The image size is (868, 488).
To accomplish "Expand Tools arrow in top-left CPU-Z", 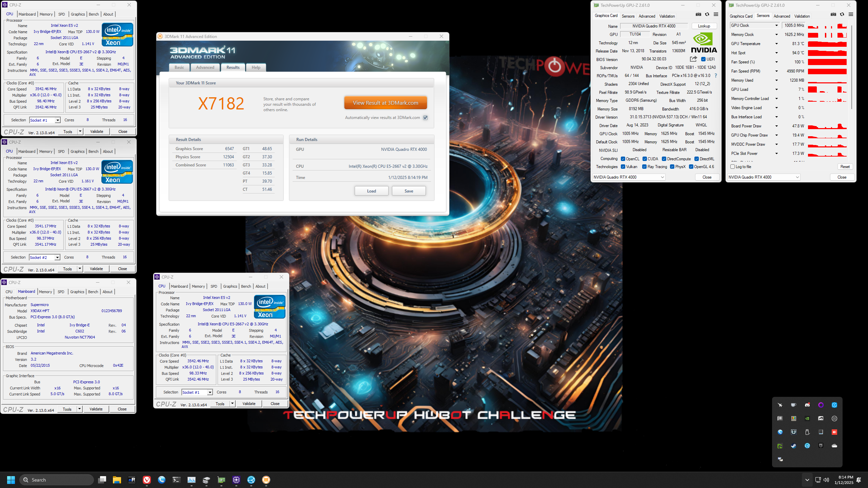I will 80,131.
